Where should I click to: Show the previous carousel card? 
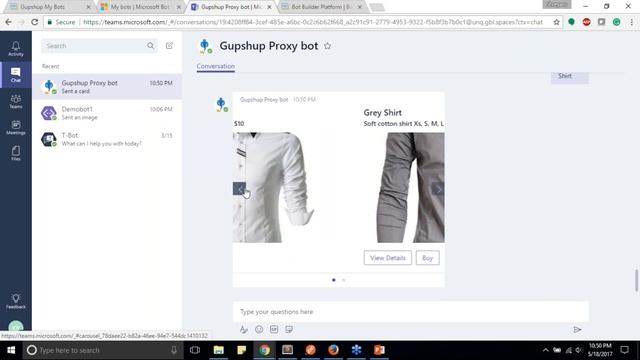coord(240,189)
